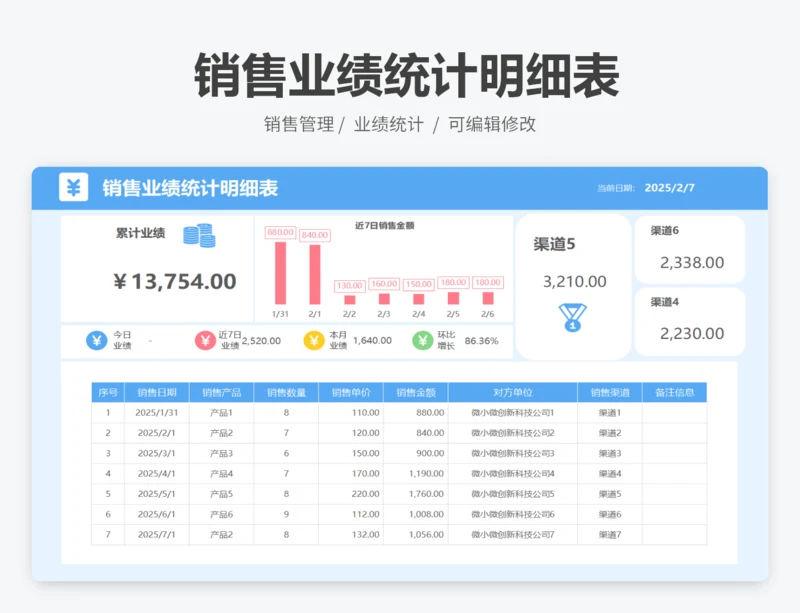Click the yellow yen icon for 本月业绩
Viewport: 800px width, 613px height.
point(314,340)
